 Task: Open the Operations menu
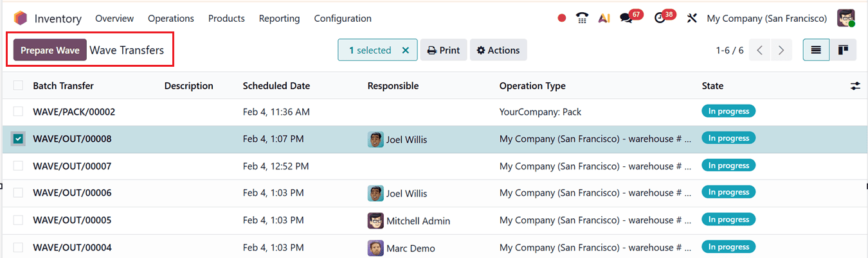(170, 19)
